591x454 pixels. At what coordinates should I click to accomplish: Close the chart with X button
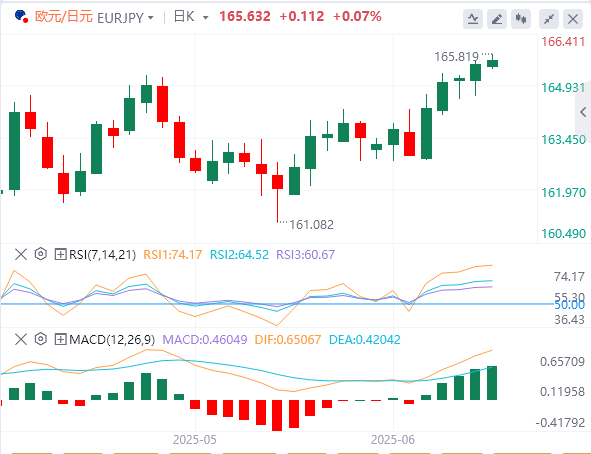click(x=573, y=18)
